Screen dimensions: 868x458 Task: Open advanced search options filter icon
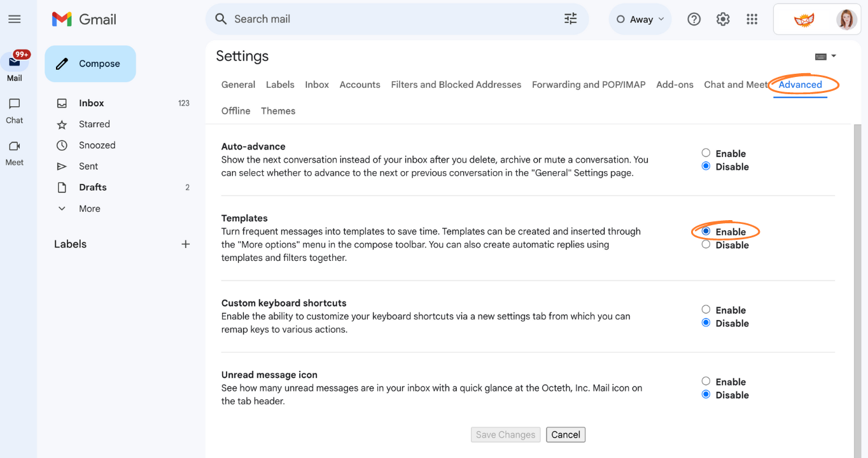coord(570,18)
